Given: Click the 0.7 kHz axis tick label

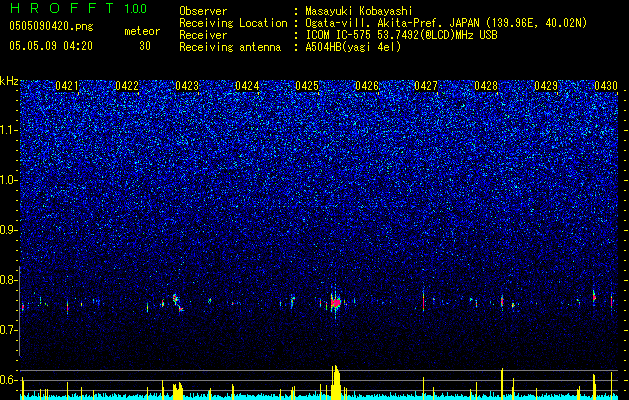Looking at the screenshot, I should tap(8, 330).
